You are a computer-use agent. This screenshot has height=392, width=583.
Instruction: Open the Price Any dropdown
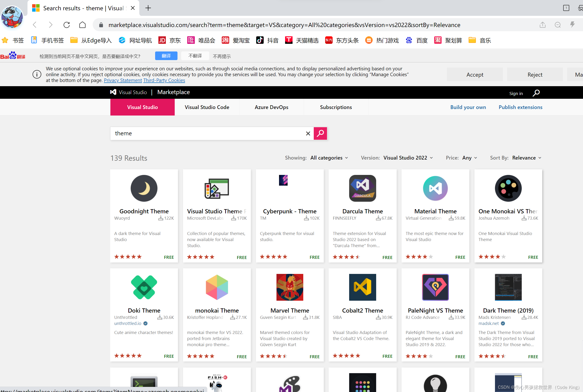[469, 158]
